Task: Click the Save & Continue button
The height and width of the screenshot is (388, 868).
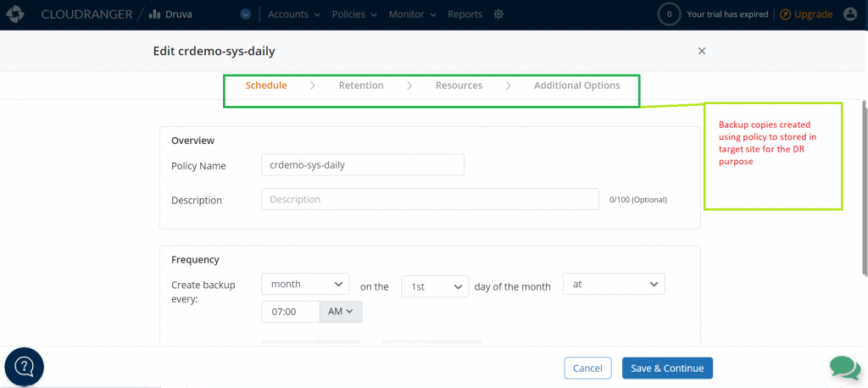Action: 667,368
